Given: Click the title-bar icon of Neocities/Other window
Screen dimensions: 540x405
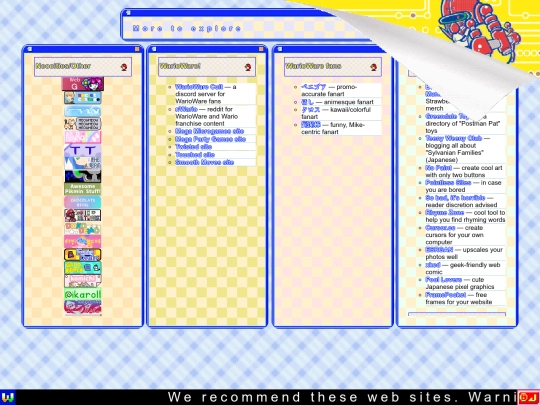Looking at the screenshot, I should click(30, 49).
